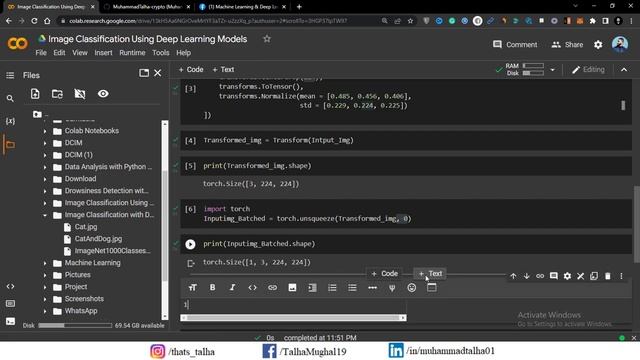Viewport: 640px width, 360px height.
Task: Apply bold formatting in the text cell
Action: point(213,288)
